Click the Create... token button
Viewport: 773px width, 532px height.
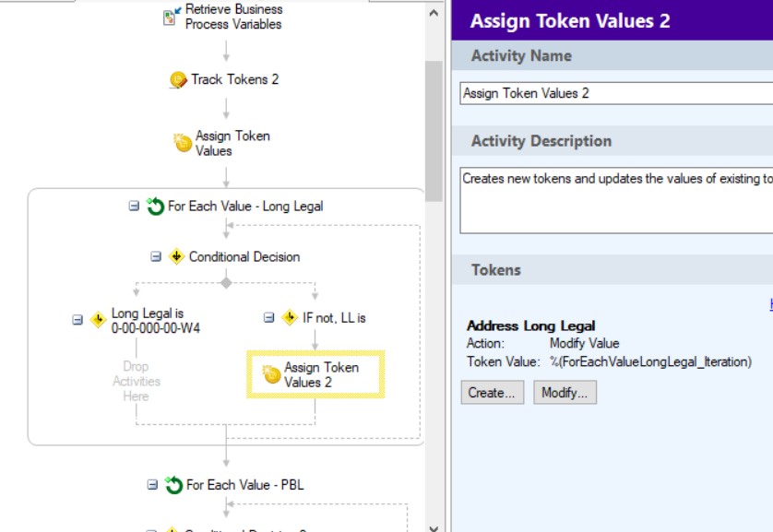[493, 393]
